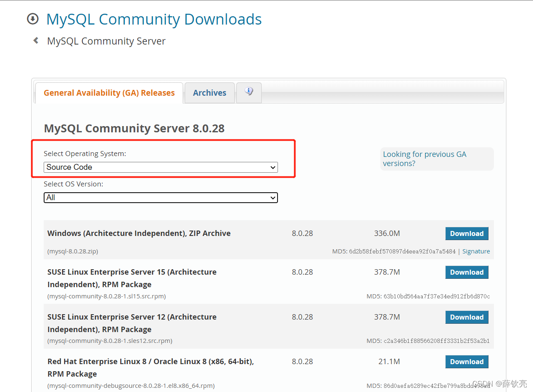Click version 8.0.28 in the Windows row
The width and height of the screenshot is (533, 392).
point(302,233)
